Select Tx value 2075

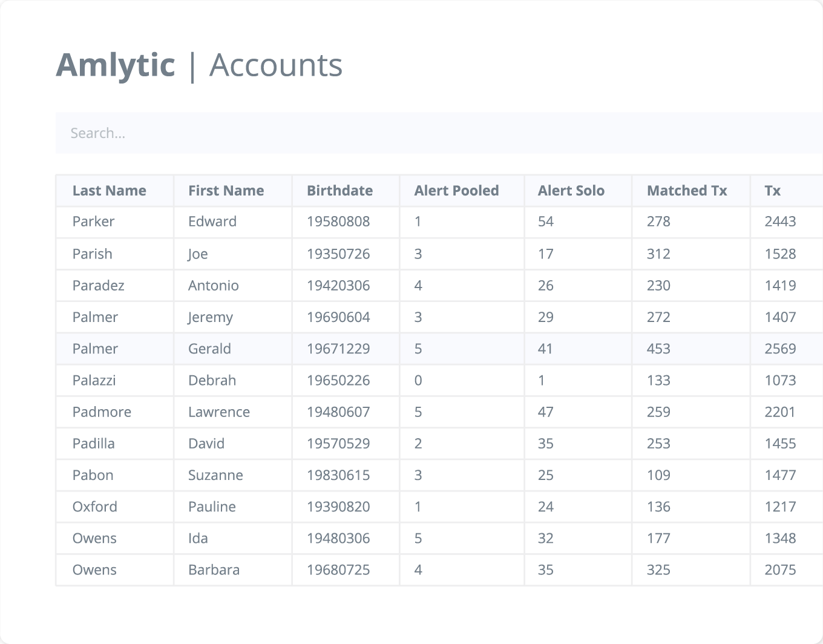pyautogui.click(x=780, y=570)
